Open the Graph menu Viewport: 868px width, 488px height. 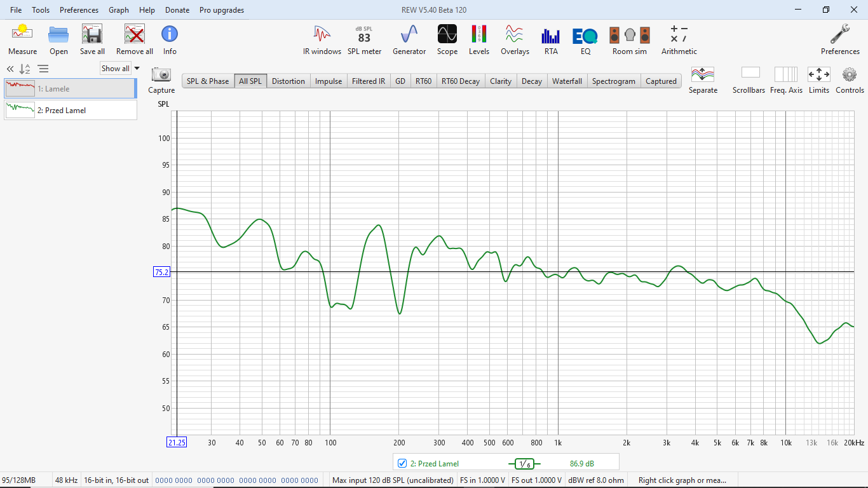pos(118,10)
